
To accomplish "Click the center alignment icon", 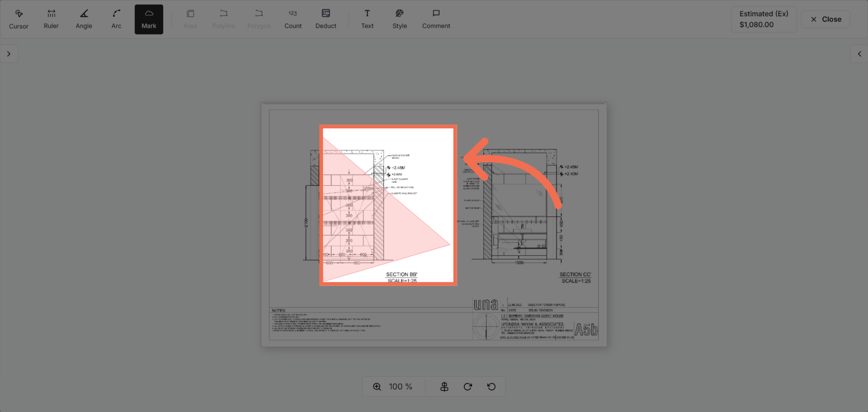I will click(444, 386).
